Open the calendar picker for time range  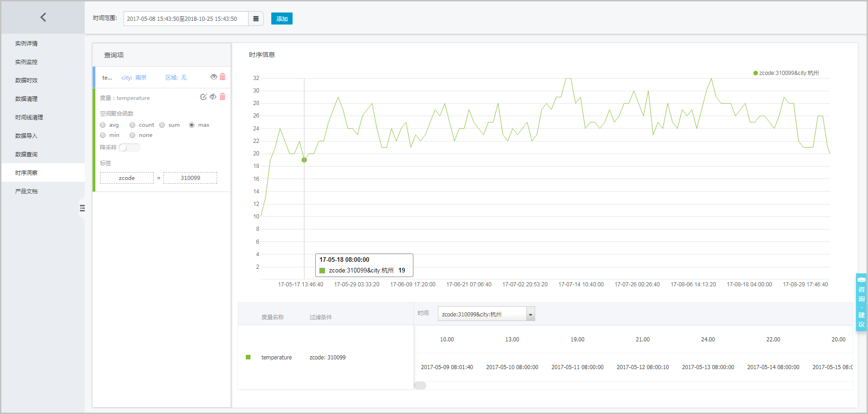click(256, 19)
